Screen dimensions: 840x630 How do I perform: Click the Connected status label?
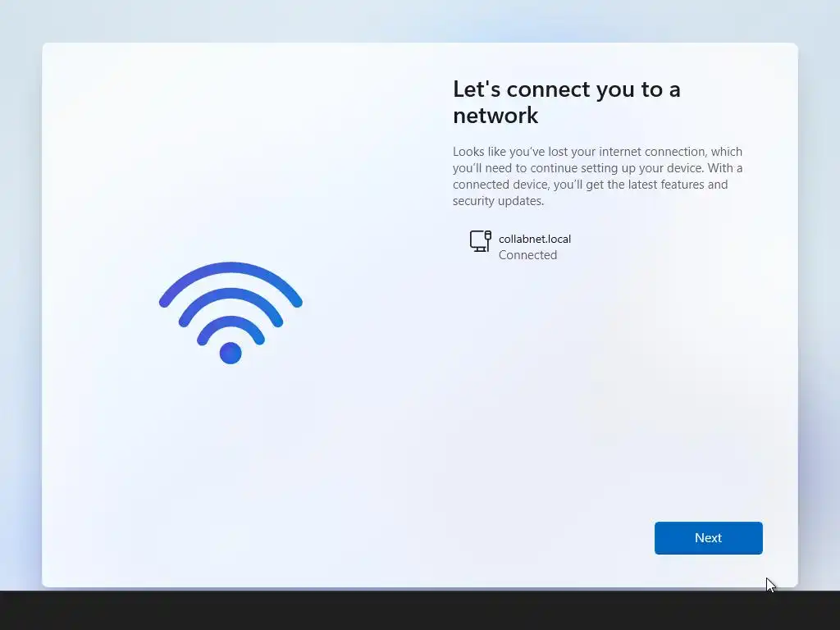coord(527,255)
